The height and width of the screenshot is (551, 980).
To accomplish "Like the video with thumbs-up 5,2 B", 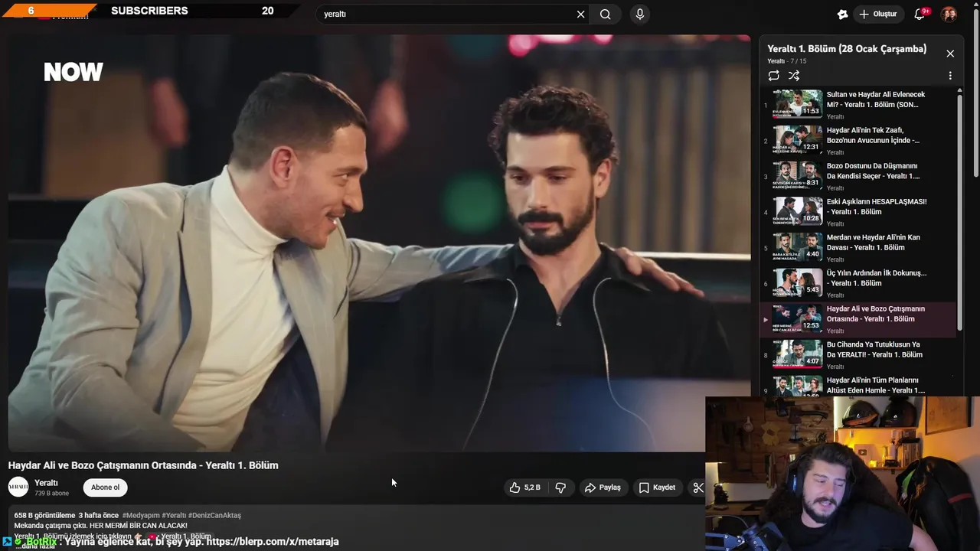I will (x=525, y=487).
